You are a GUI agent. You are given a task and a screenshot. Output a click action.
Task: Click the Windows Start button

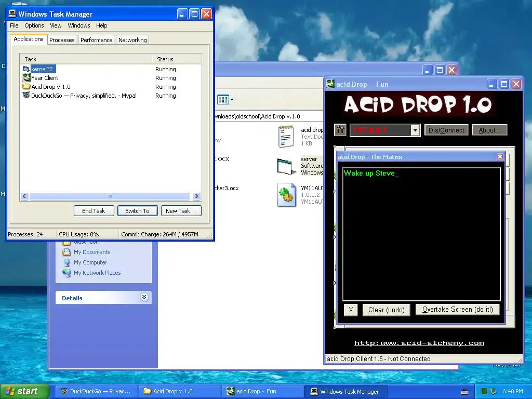(x=24, y=392)
